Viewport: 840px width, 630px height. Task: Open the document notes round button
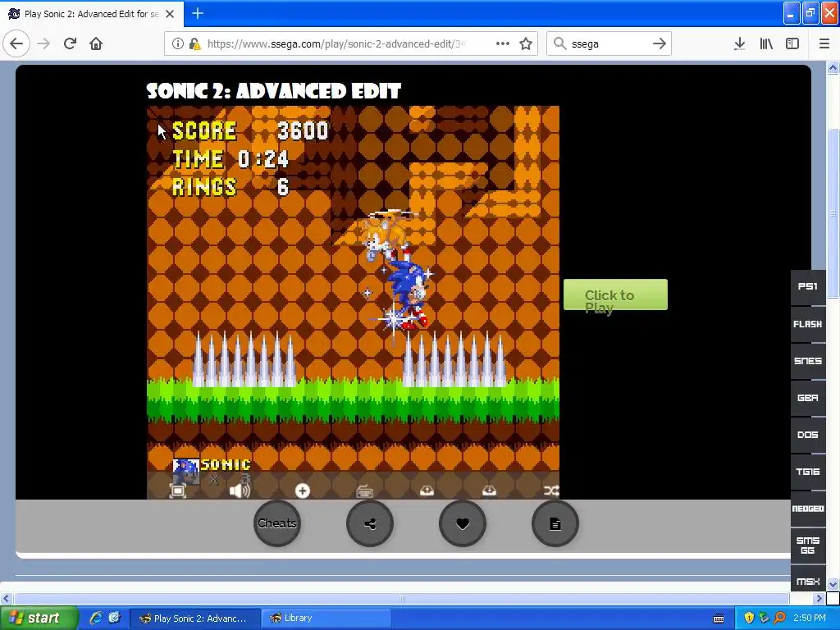pyautogui.click(x=555, y=523)
